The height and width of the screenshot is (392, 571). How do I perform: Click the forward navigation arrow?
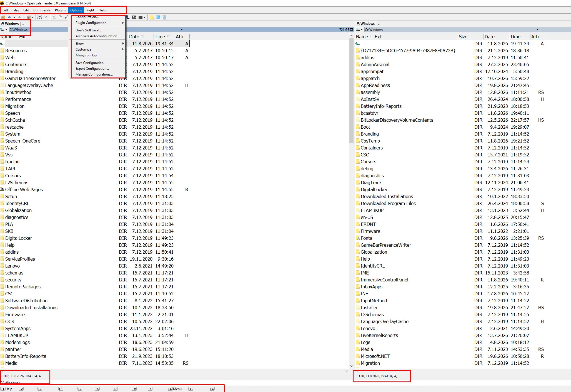(19, 17)
